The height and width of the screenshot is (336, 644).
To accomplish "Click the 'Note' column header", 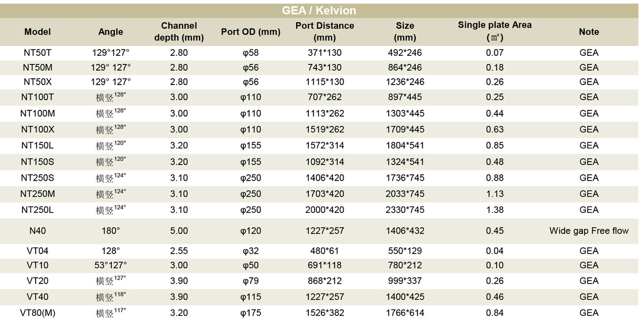I will tap(589, 32).
